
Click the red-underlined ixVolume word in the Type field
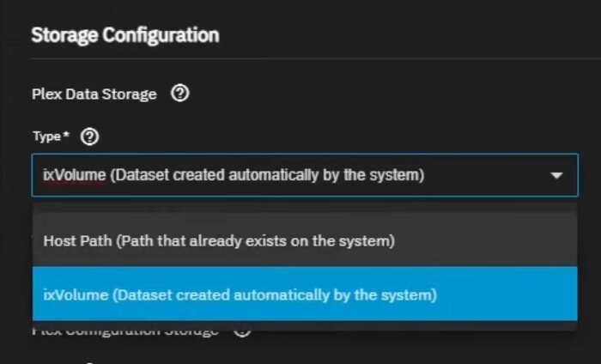[x=74, y=176]
